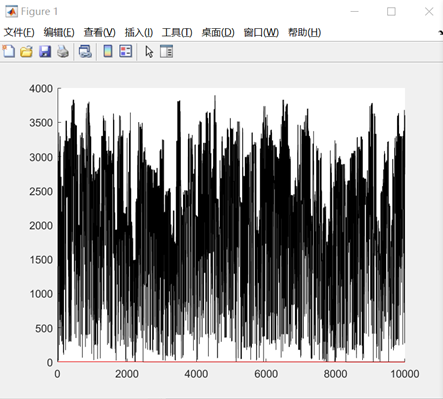Open the 查看(V) menu

coord(99,32)
